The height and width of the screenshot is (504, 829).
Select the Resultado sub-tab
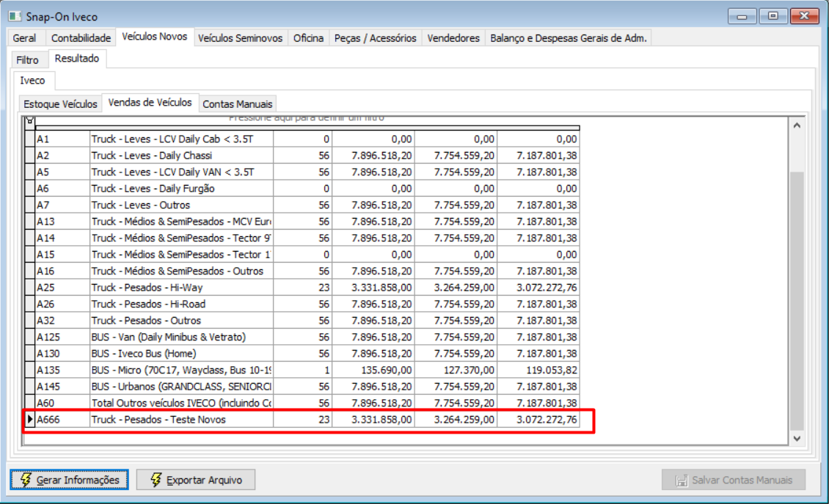(x=77, y=58)
